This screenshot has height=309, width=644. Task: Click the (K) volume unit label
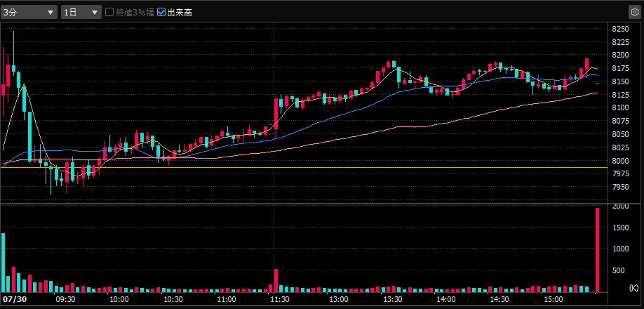[x=633, y=288]
